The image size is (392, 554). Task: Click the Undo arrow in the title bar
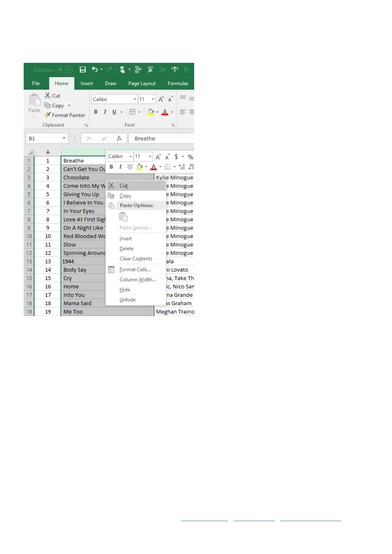tap(95, 69)
